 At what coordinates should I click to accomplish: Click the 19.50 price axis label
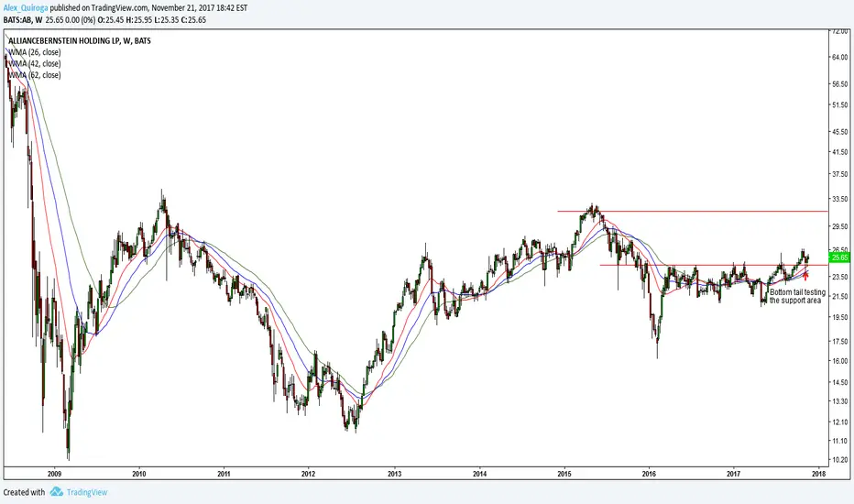840,317
